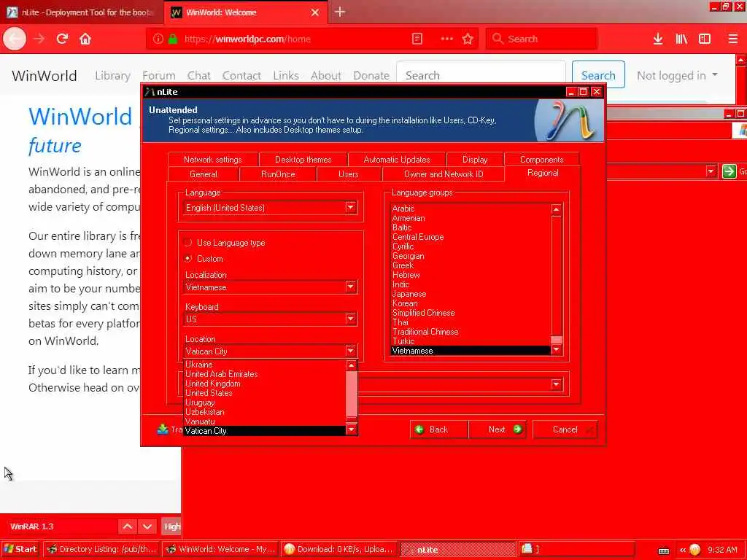Select Cyrillic in Language groups list
This screenshot has height=560, width=747.
click(x=471, y=246)
